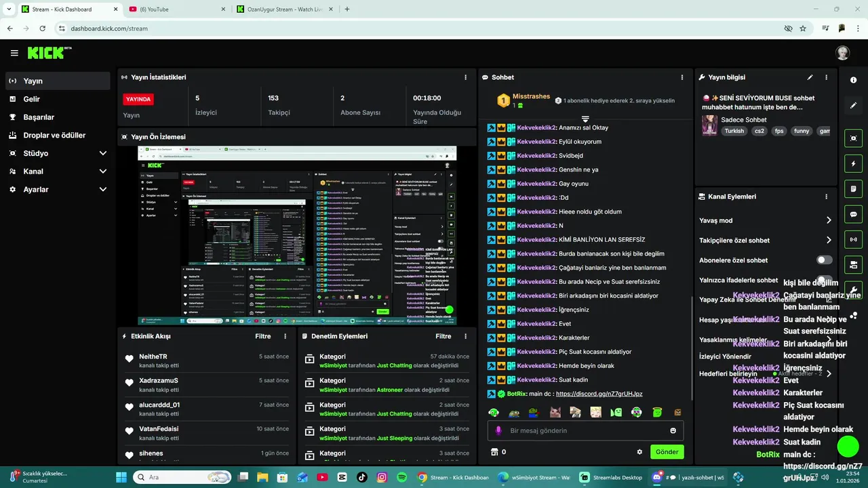Image resolution: width=868 pixels, height=488 pixels.
Task: Select the popcat emote in quick emotes
Action: click(555, 412)
